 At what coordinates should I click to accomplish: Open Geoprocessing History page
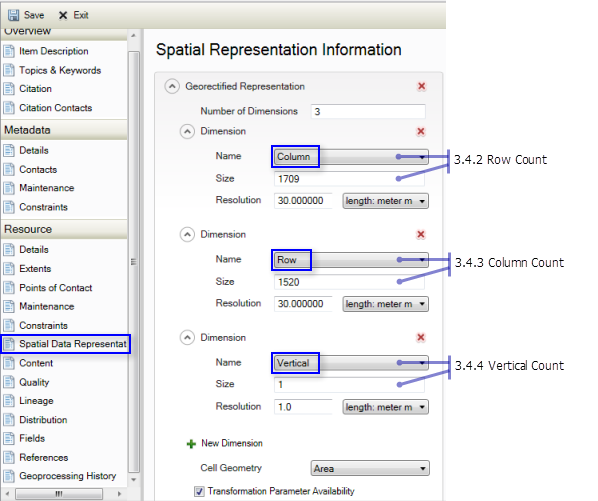point(68,476)
